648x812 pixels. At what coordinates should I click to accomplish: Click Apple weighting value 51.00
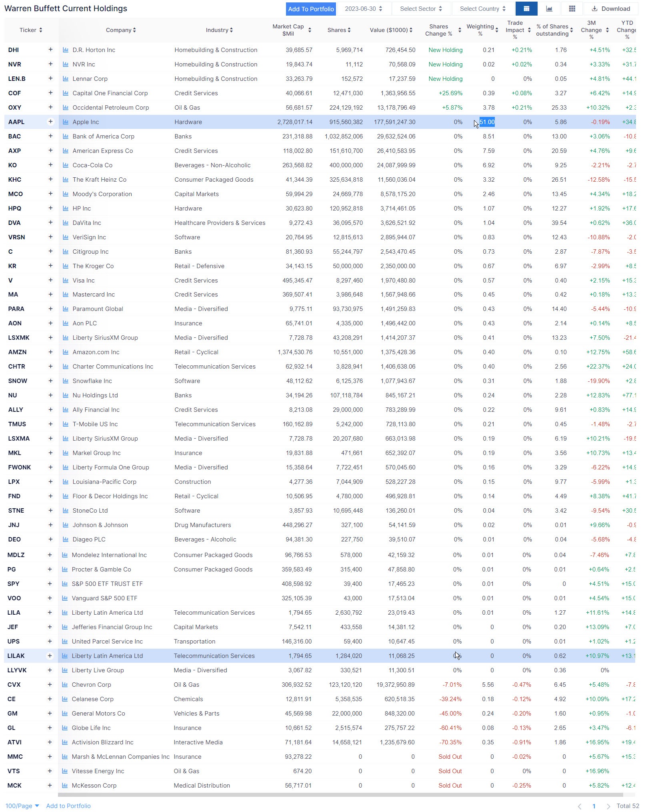click(x=487, y=122)
